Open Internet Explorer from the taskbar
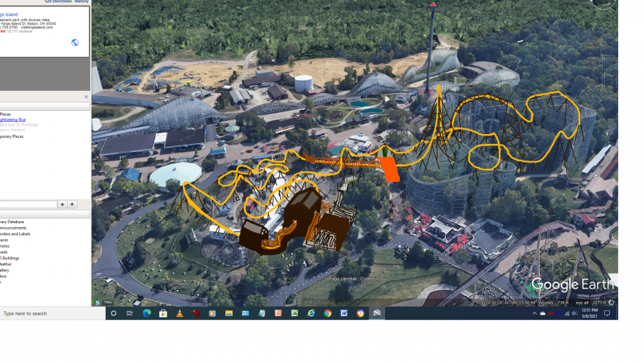Viewport: 644px width, 363px height. point(311,313)
